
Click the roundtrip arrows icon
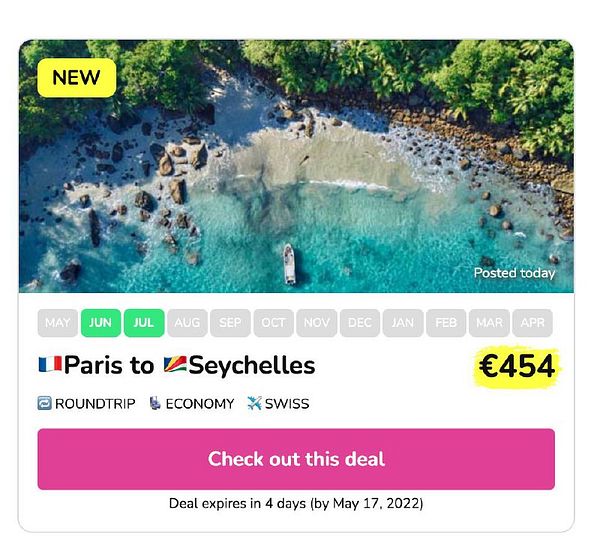[44, 404]
